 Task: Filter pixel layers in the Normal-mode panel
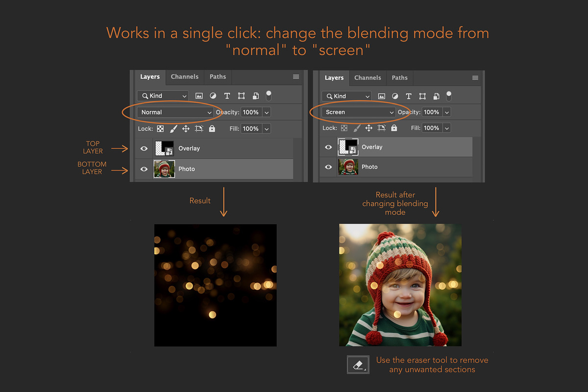pos(199,96)
